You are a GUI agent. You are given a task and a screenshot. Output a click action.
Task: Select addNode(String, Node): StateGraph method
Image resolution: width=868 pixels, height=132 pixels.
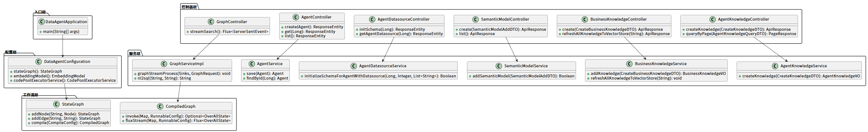pos(65,114)
